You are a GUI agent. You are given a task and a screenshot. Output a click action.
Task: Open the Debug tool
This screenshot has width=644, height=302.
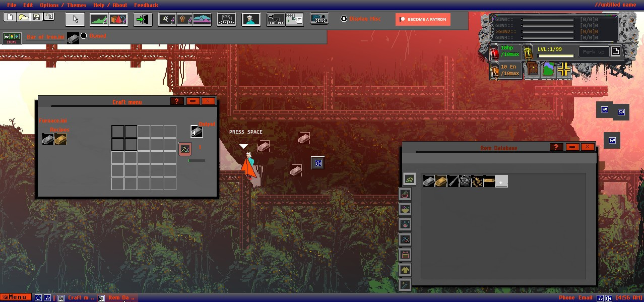tap(319, 19)
